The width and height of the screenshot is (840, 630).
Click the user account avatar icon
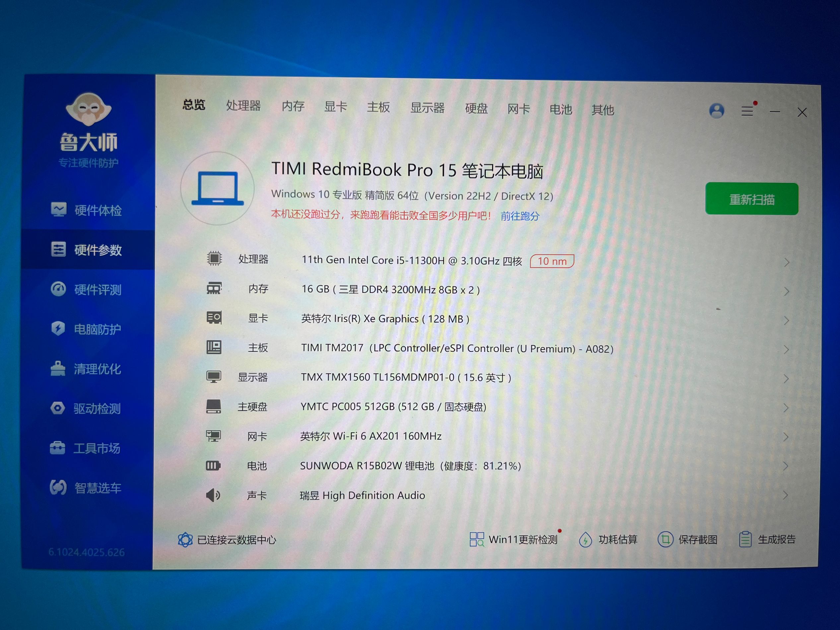717,111
